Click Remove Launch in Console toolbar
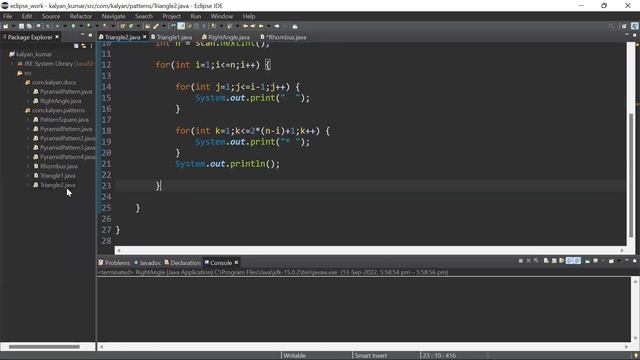640x360 pixels. tap(528, 261)
